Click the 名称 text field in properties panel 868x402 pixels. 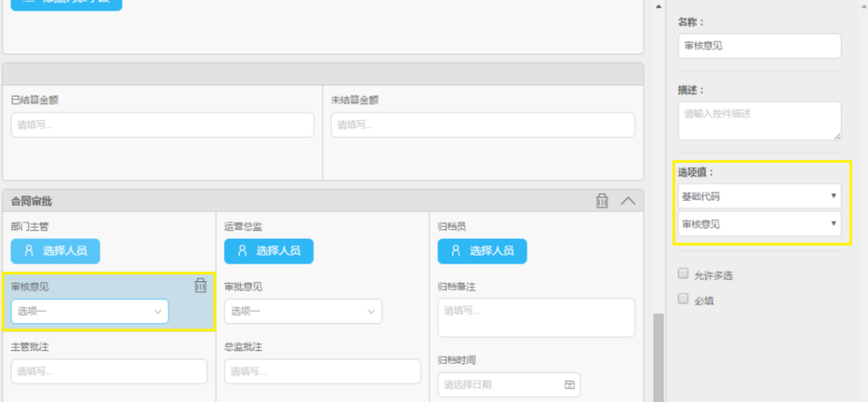pyautogui.click(x=760, y=46)
